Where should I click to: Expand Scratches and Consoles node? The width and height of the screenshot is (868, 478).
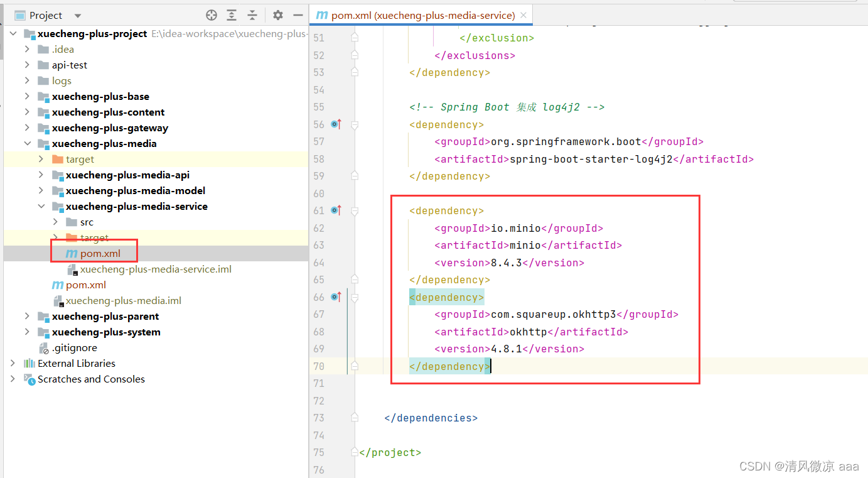tap(13, 379)
